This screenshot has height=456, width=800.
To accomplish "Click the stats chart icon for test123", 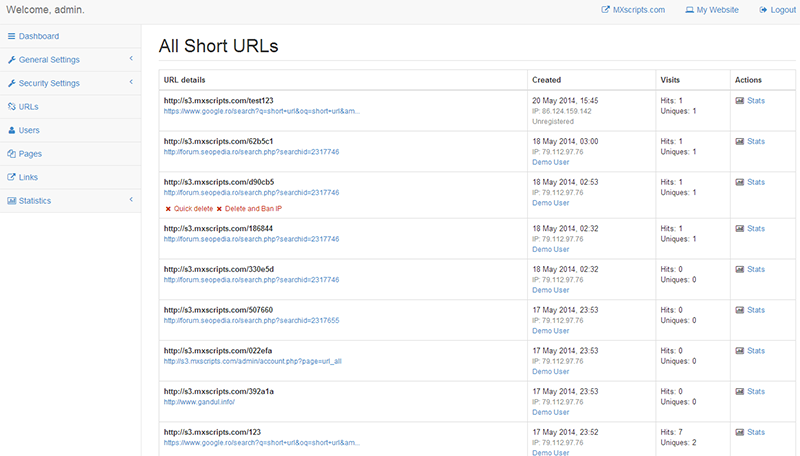I will 739,100.
